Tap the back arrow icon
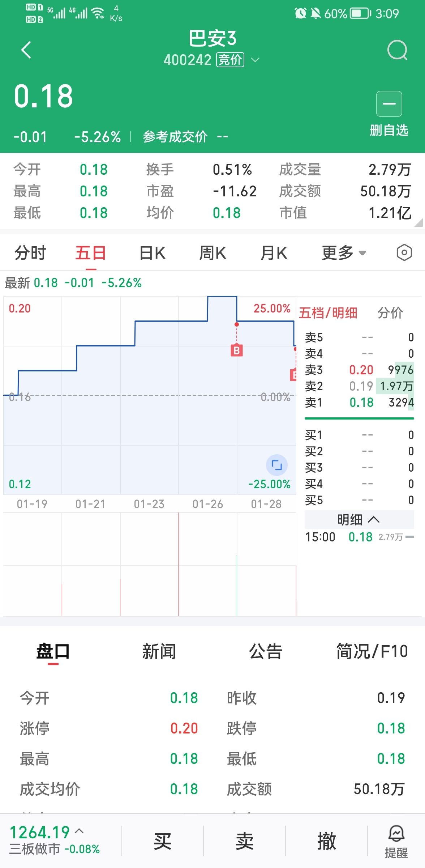 pyautogui.click(x=26, y=50)
